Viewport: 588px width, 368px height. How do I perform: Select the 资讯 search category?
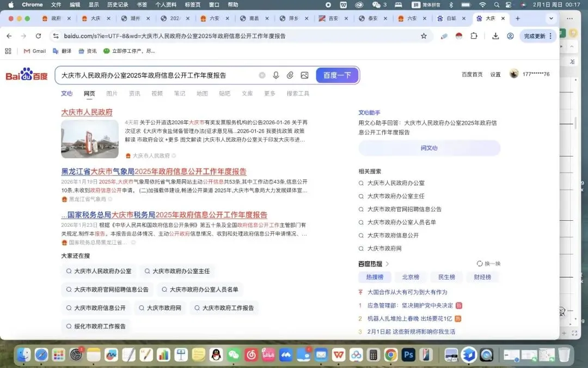coord(134,94)
